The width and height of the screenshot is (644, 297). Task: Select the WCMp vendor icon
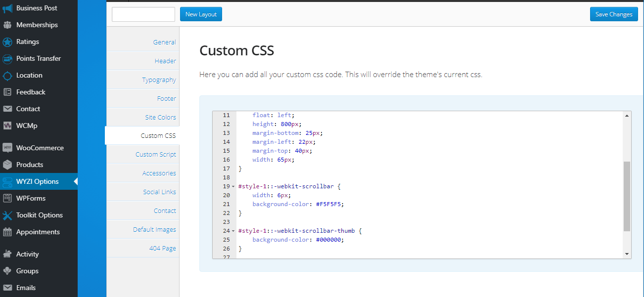point(9,126)
